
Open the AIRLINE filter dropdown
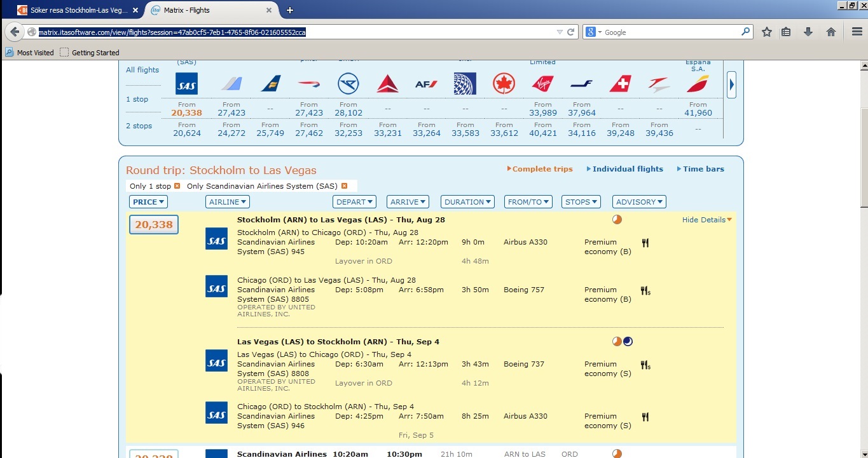[x=228, y=202]
